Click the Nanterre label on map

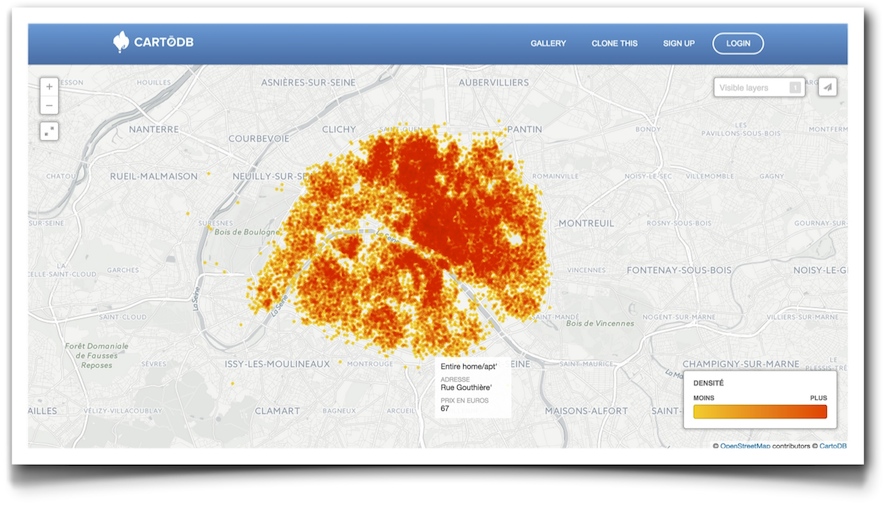(x=154, y=129)
